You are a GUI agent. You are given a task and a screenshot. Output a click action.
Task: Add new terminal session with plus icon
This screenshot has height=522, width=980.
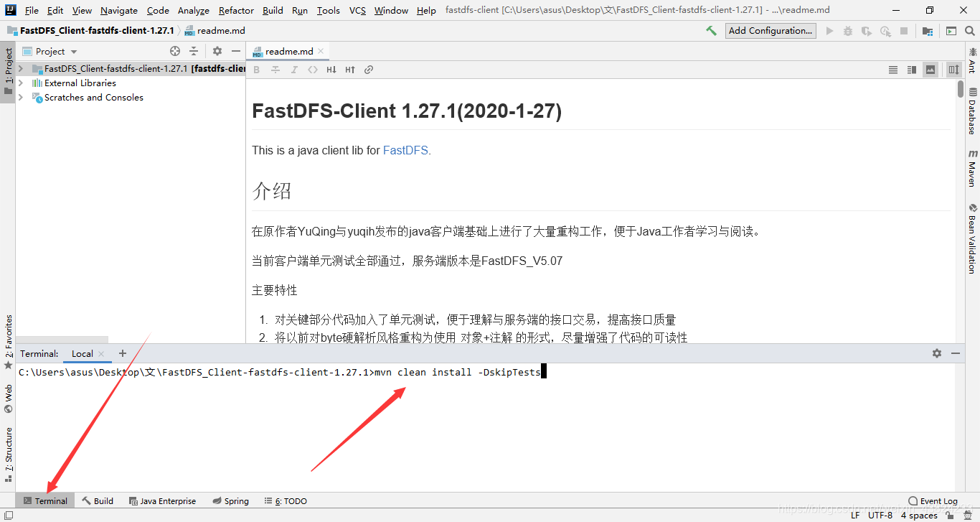123,353
